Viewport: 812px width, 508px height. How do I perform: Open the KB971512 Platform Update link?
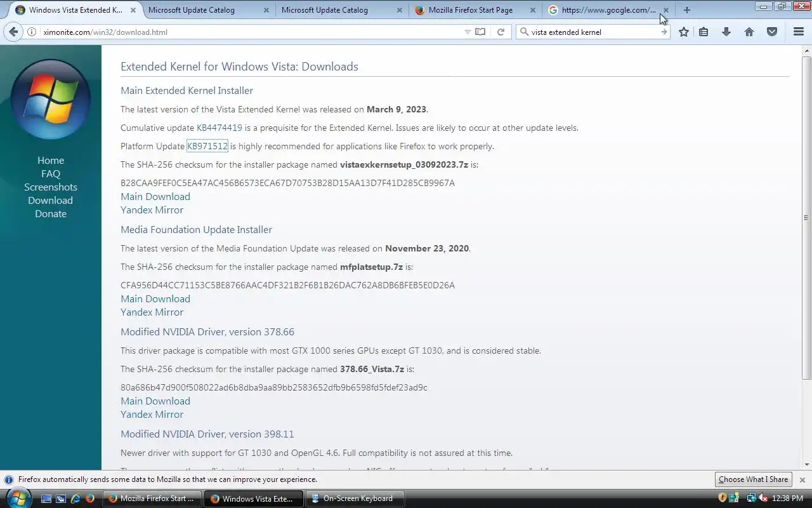(207, 146)
